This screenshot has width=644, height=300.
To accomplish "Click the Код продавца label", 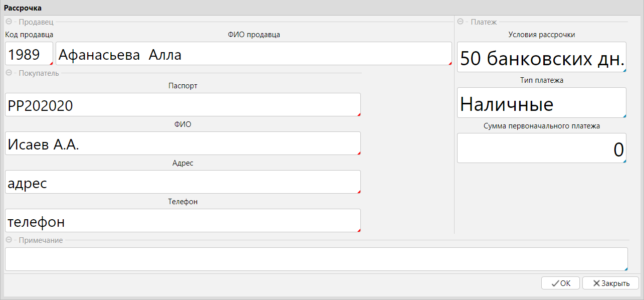I will 29,35.
